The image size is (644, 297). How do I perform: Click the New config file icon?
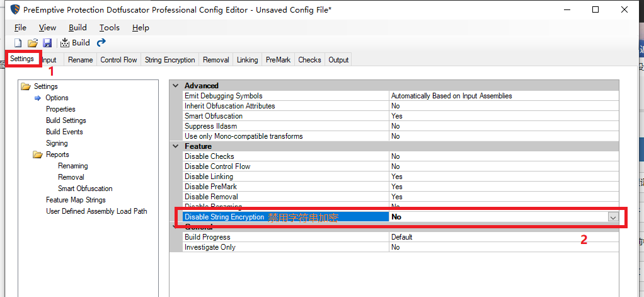click(x=18, y=43)
